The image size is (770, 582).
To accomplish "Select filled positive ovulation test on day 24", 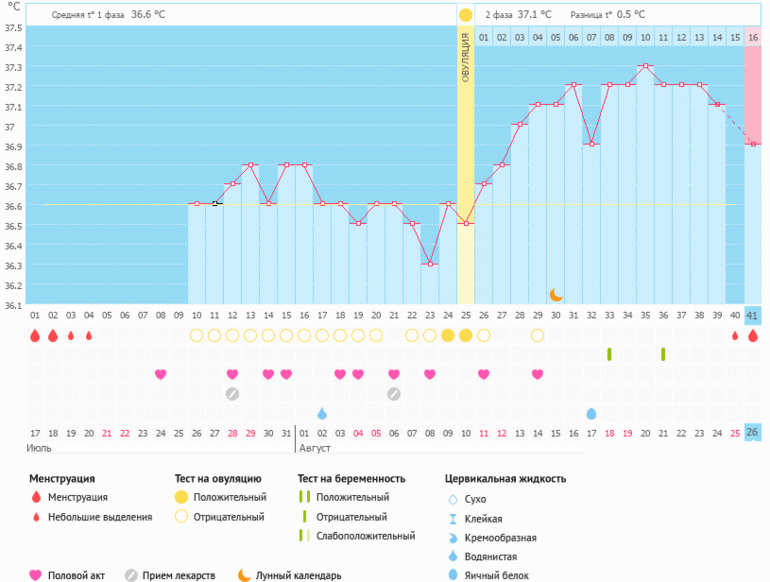I will pyautogui.click(x=448, y=335).
